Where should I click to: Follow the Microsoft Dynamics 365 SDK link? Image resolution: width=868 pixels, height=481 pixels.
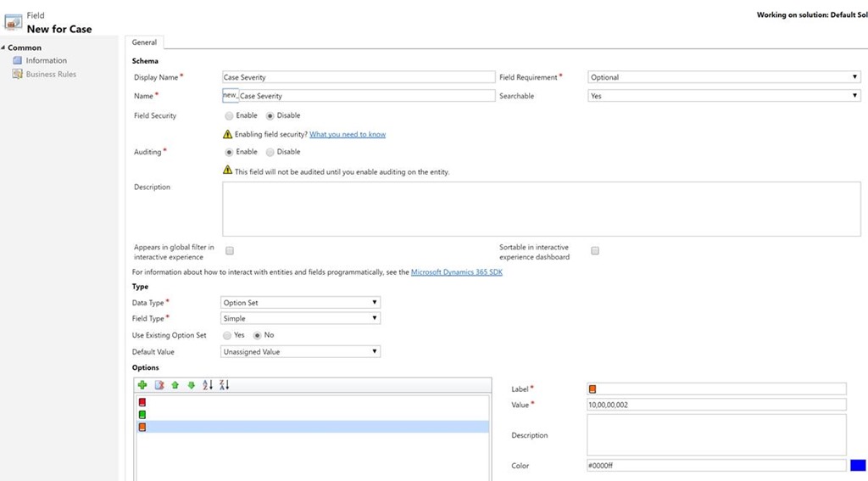click(x=457, y=272)
